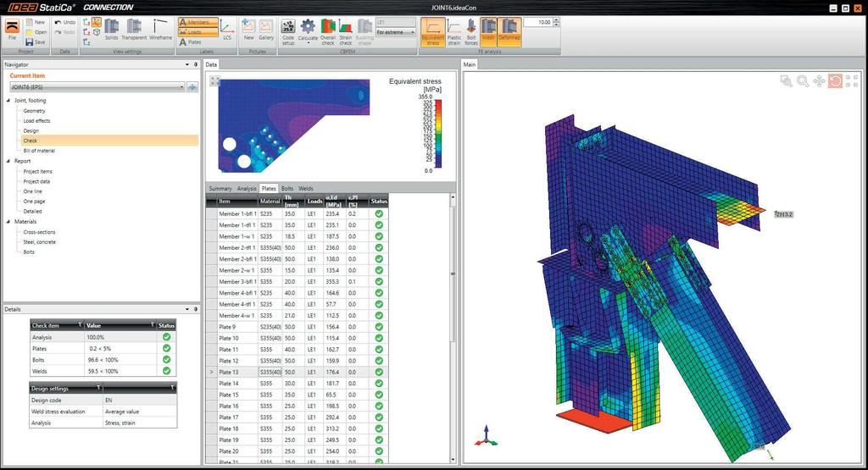Toggle Members labels
This screenshot has height=470, width=868.
coord(198,22)
